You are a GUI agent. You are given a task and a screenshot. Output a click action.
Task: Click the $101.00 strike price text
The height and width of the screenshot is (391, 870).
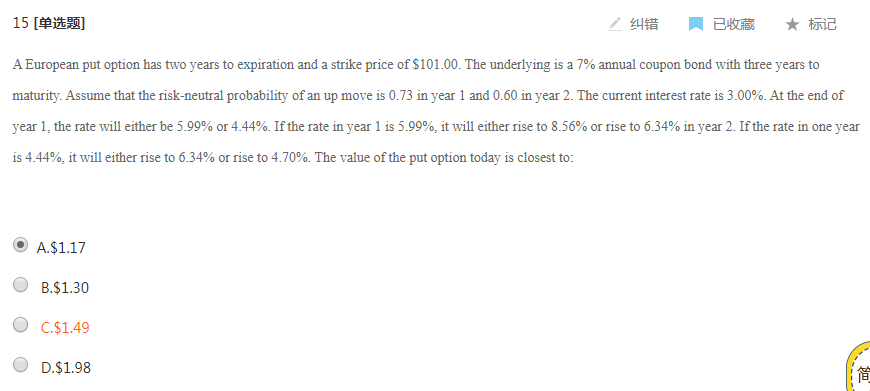(437, 64)
